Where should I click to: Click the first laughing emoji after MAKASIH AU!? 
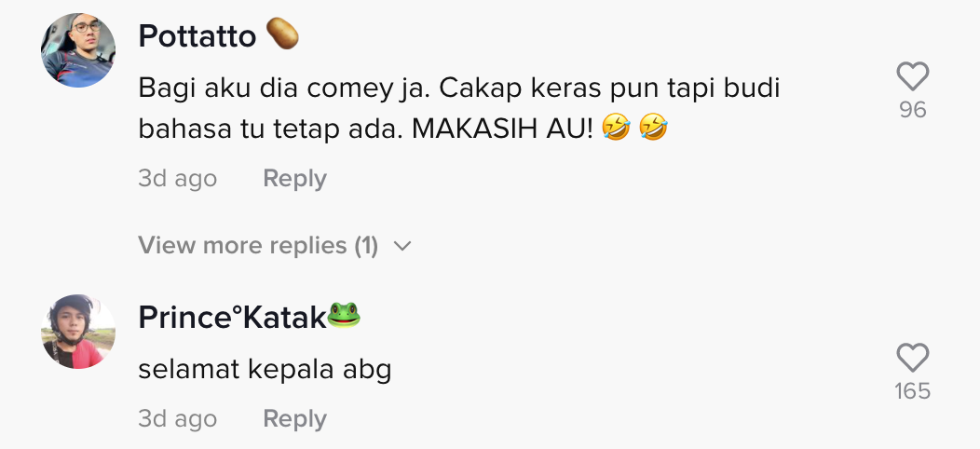pos(616,129)
